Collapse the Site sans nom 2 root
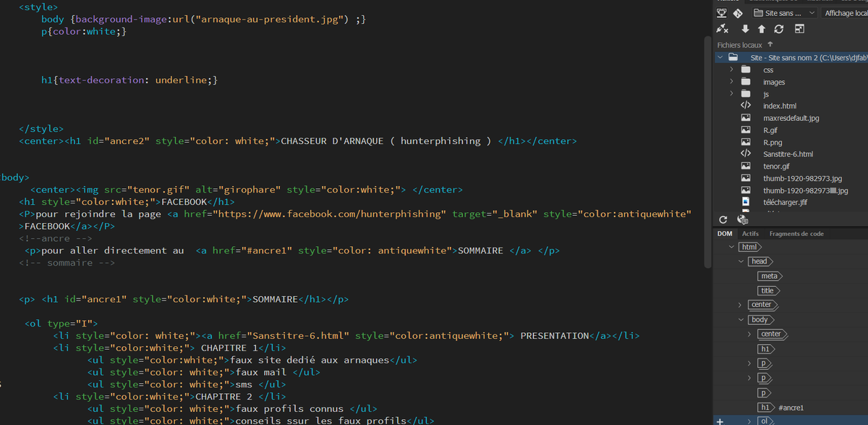This screenshot has height=425, width=868. 720,57
